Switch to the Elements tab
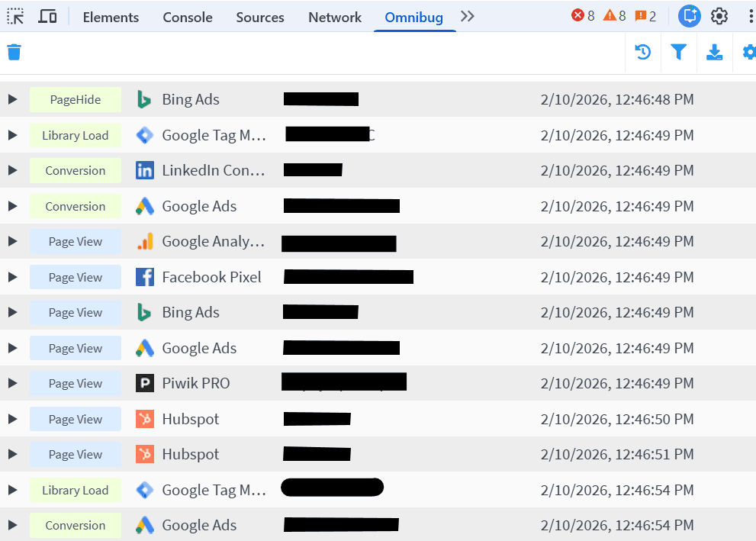The width and height of the screenshot is (756, 541). (x=111, y=18)
